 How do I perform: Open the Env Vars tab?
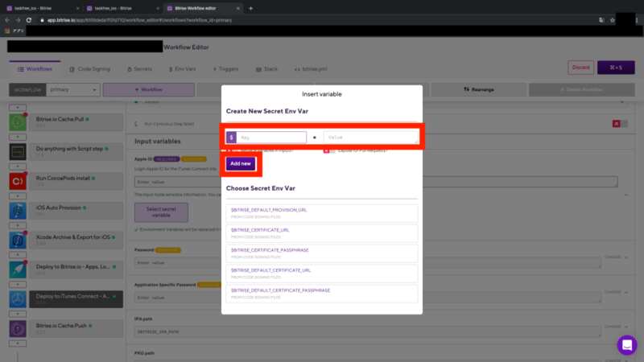(x=183, y=69)
